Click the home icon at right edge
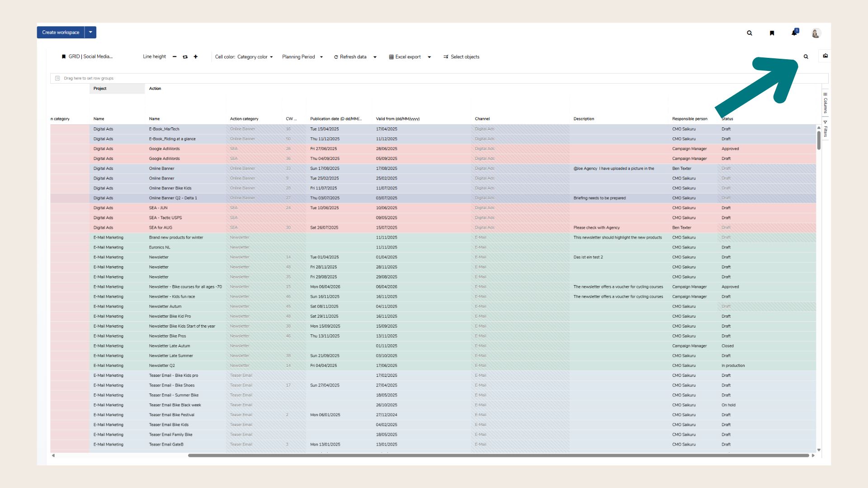868x488 pixels. (826, 56)
